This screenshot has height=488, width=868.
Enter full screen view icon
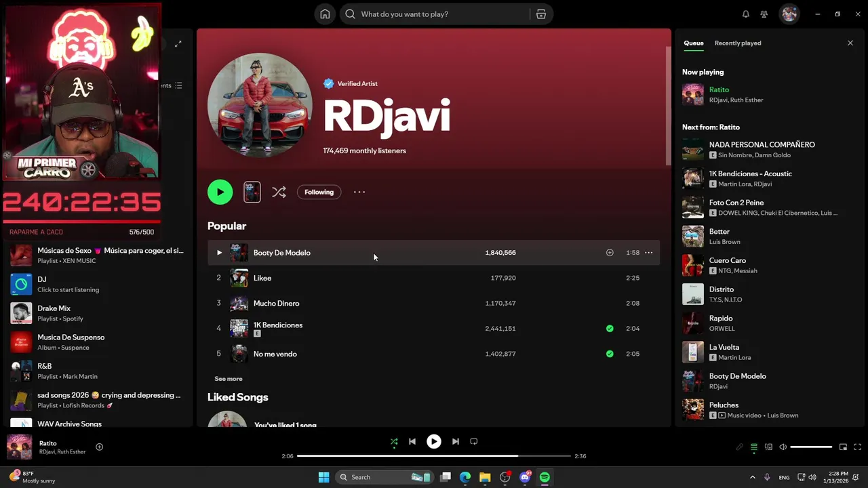click(857, 447)
